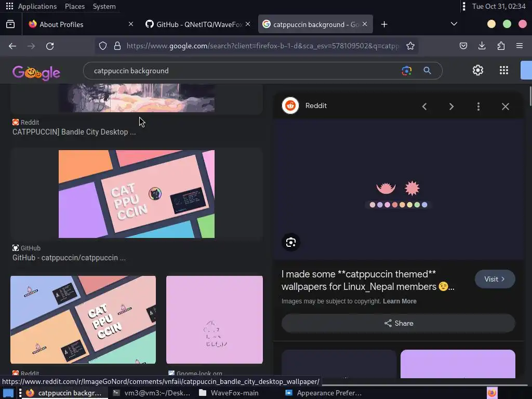
Task: Open the Learn More copyright link
Action: (400, 301)
